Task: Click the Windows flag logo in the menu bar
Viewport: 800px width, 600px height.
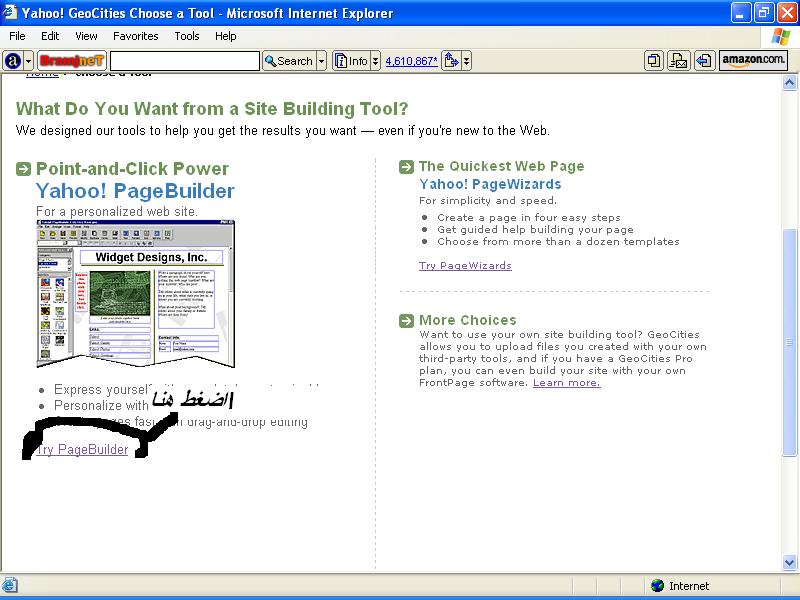Action: pos(781,37)
